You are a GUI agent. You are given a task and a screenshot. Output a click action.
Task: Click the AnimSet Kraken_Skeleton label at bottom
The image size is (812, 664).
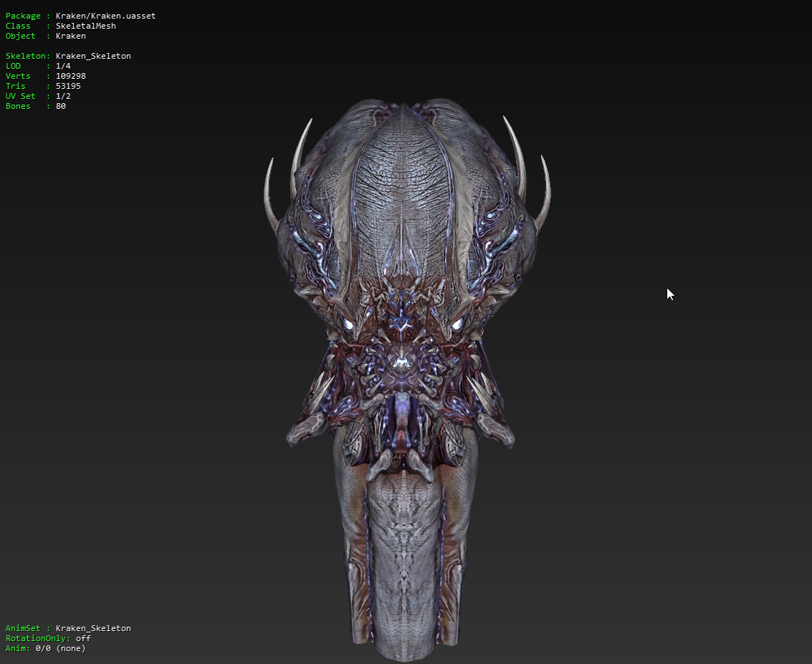[93, 628]
